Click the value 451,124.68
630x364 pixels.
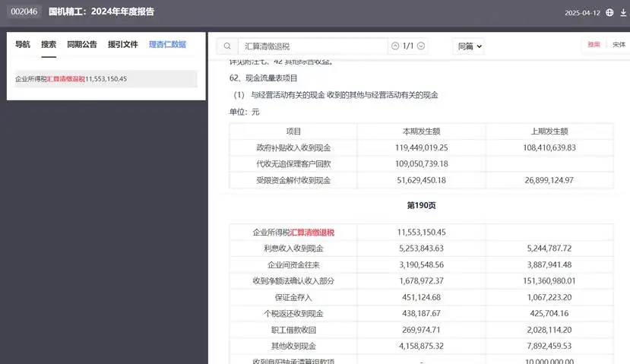(x=422, y=297)
